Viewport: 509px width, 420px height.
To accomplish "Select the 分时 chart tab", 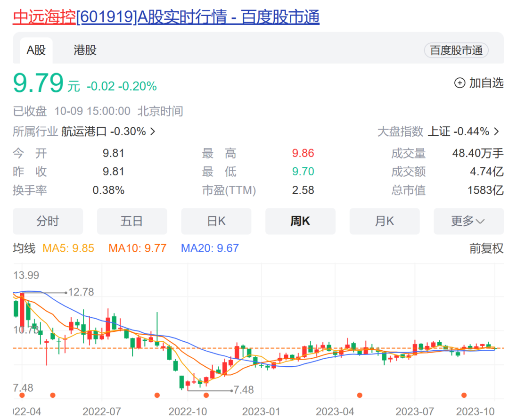I will (48, 221).
